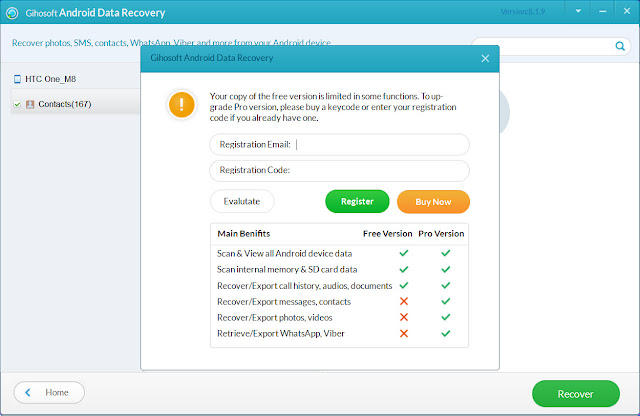Click the Version:8.1.9 label
Screen dimensions: 640x416
coord(522,12)
